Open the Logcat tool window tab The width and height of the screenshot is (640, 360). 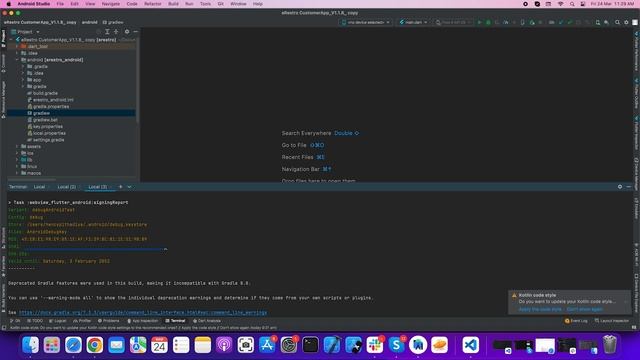coord(58,321)
